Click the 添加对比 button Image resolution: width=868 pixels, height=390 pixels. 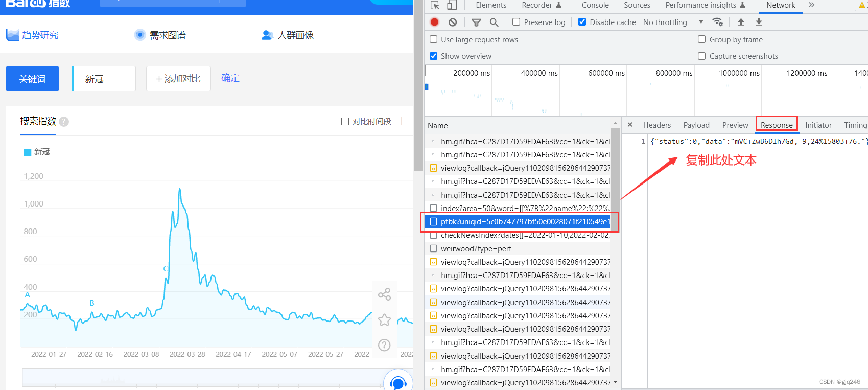pos(178,79)
